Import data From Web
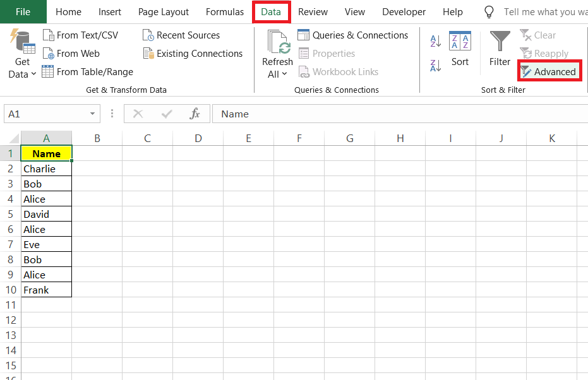Screen dimensions: 588x380 tap(71, 54)
